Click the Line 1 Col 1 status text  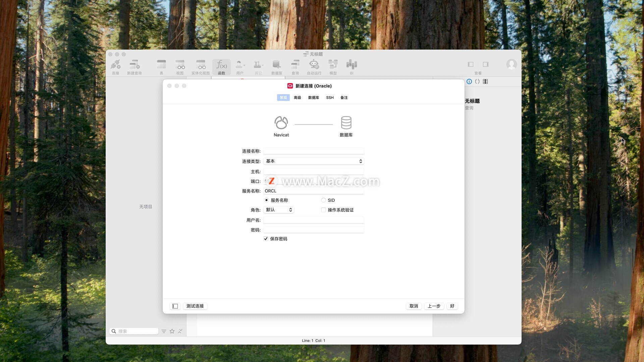[x=313, y=341]
